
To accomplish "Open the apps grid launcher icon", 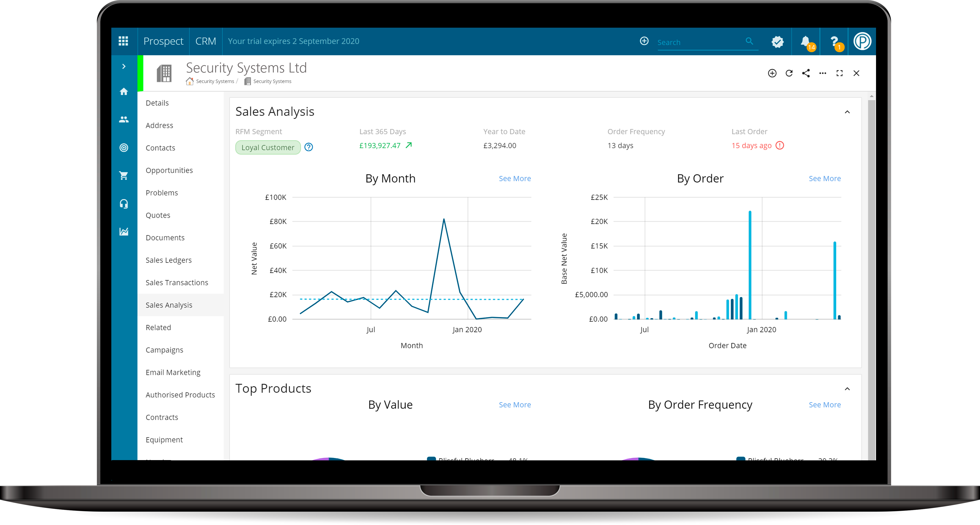I will click(123, 41).
